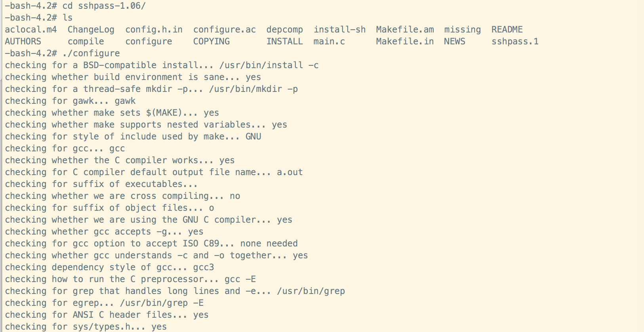The height and width of the screenshot is (332, 644).
Task: Click the gcc3 dependency style result
Action: tap(204, 268)
